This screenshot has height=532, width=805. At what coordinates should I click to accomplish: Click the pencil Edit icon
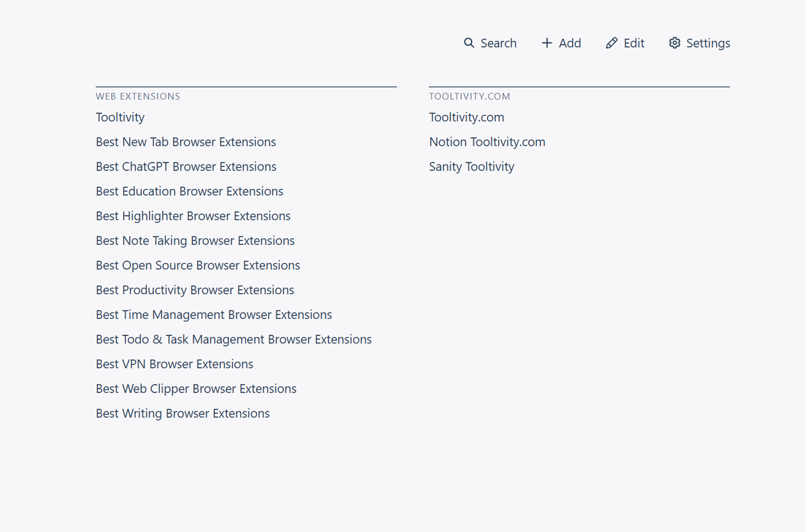click(x=612, y=43)
